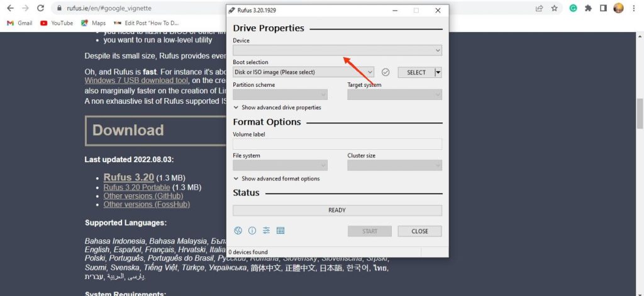The image size is (644, 296).
Task: Open Other versions (GitHub) link
Action: pyautogui.click(x=143, y=196)
